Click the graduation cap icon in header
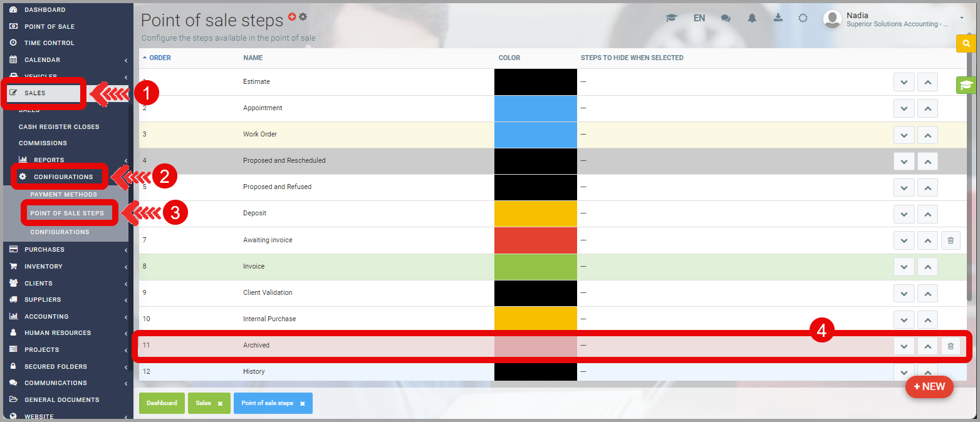 [672, 18]
